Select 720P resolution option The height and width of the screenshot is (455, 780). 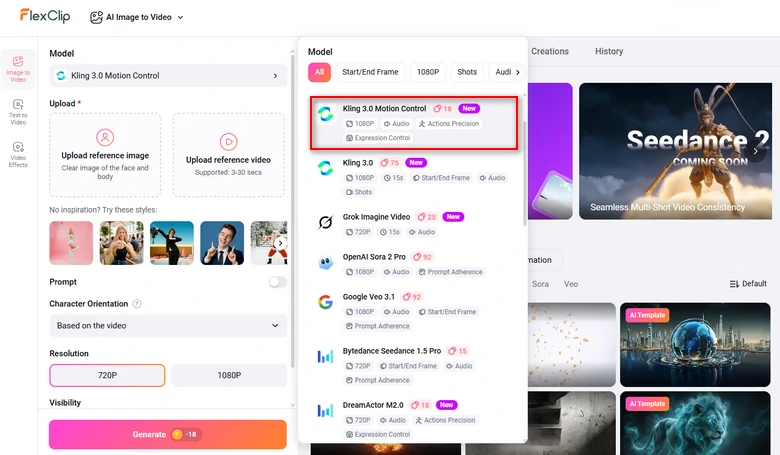click(x=107, y=376)
